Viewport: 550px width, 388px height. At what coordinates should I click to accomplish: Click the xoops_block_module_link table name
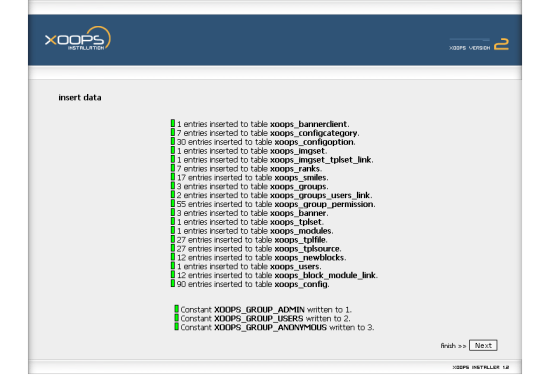click(x=325, y=275)
